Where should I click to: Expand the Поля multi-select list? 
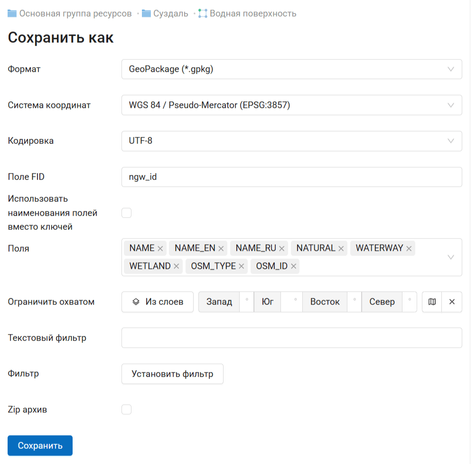pos(450,257)
